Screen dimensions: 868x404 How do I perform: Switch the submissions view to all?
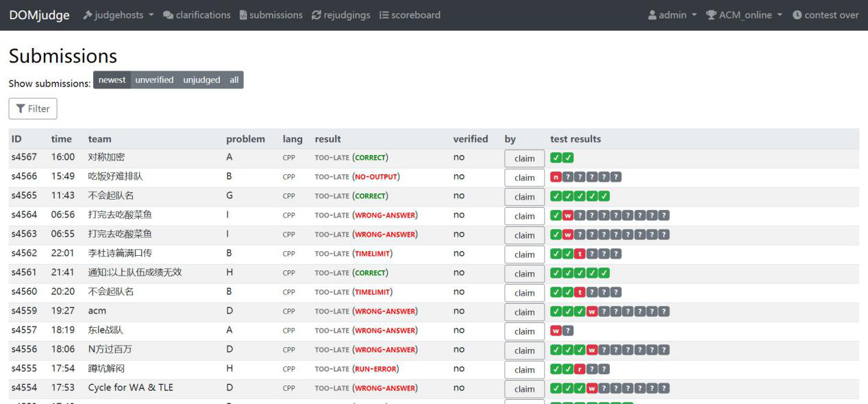point(234,80)
